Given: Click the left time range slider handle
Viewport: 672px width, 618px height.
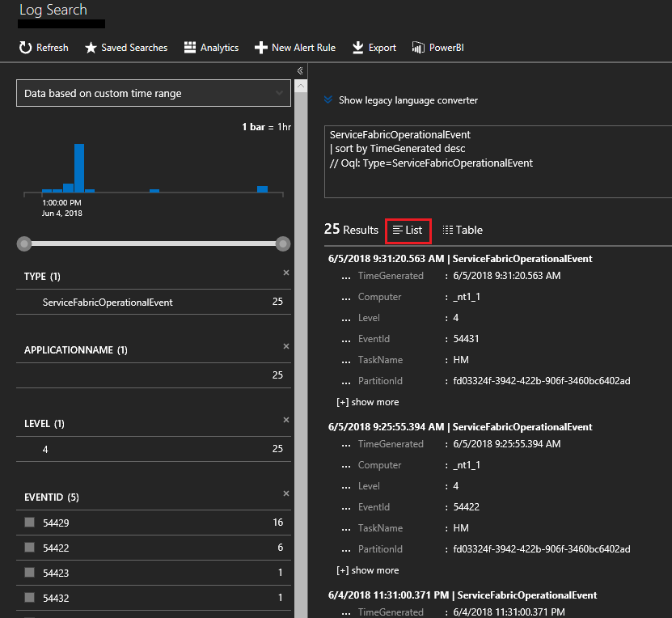Looking at the screenshot, I should tap(24, 243).
